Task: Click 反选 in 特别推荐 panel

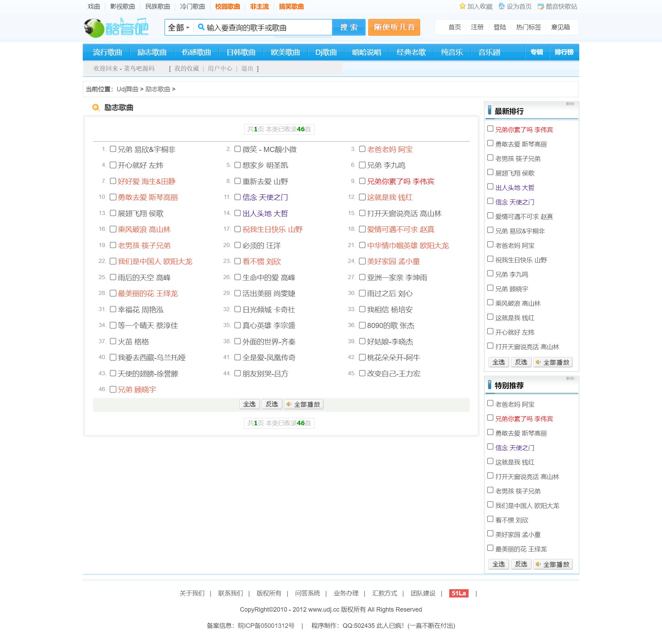Action: 521,564
